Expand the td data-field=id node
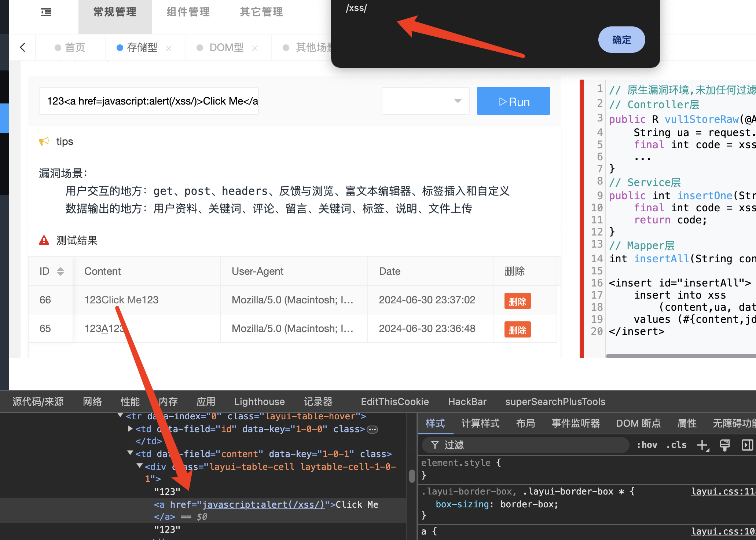 point(130,428)
